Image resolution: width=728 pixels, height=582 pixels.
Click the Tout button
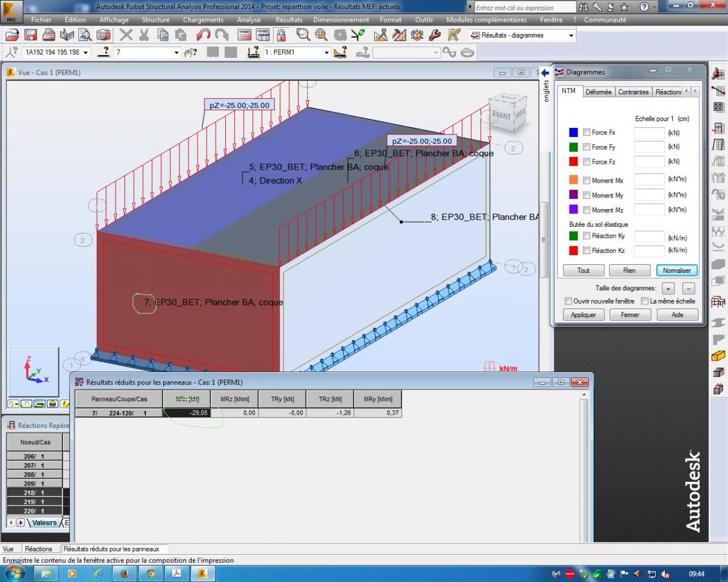(x=583, y=270)
